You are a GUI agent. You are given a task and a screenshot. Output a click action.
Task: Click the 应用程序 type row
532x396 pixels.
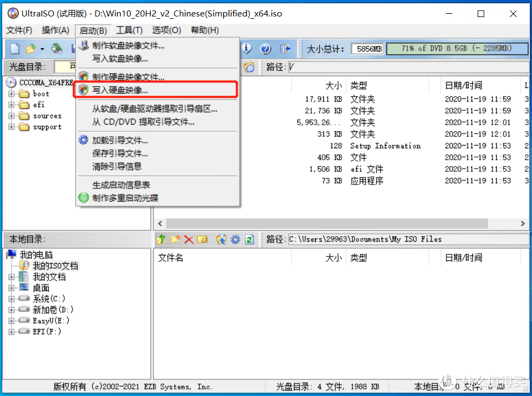tap(367, 181)
